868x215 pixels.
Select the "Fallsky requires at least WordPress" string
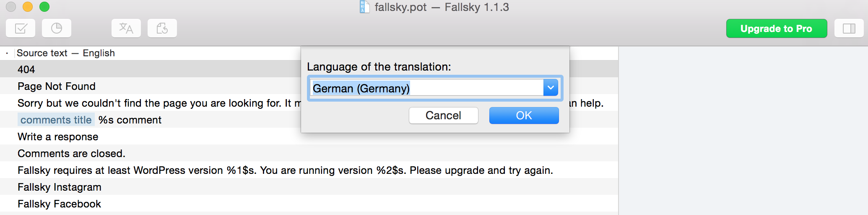(x=285, y=170)
